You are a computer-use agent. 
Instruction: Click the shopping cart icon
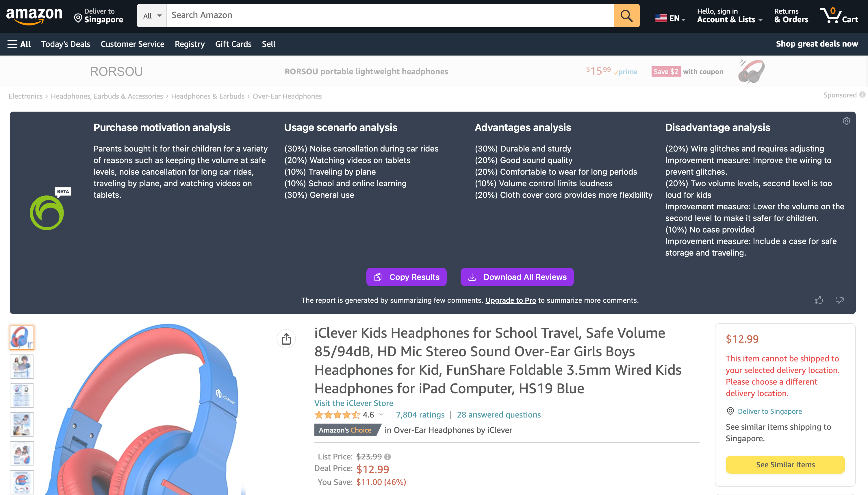click(839, 16)
